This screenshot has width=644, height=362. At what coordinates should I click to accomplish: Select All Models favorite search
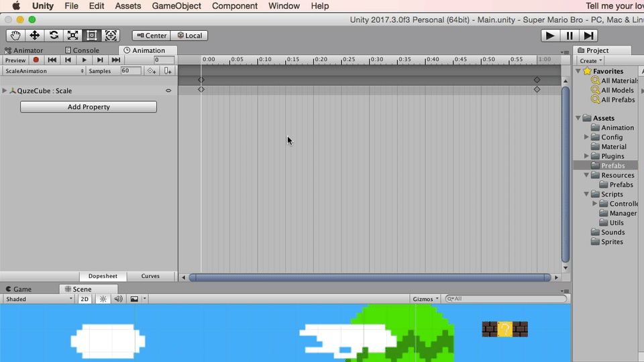click(612, 90)
